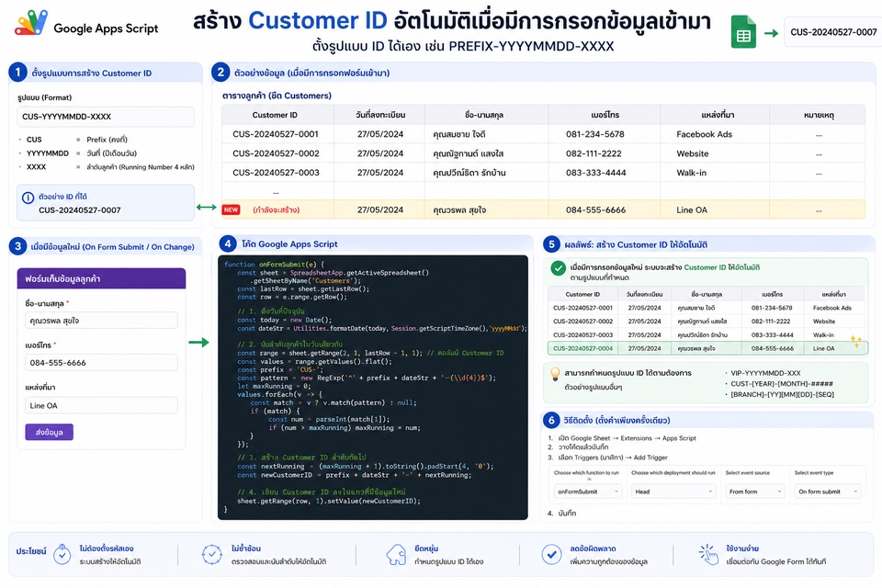The height and width of the screenshot is (588, 882).
Task: Click the เบอร์โทร header in the Customers table
Action: pos(605,115)
